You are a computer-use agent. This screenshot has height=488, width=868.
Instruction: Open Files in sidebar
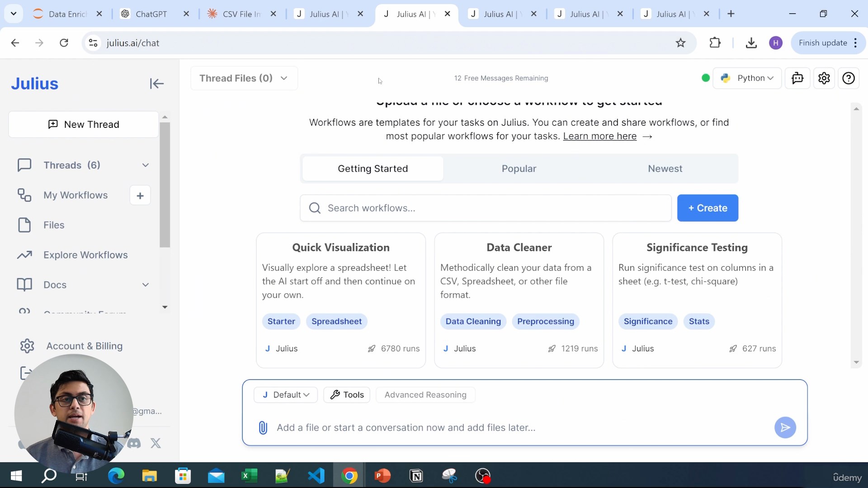54,225
